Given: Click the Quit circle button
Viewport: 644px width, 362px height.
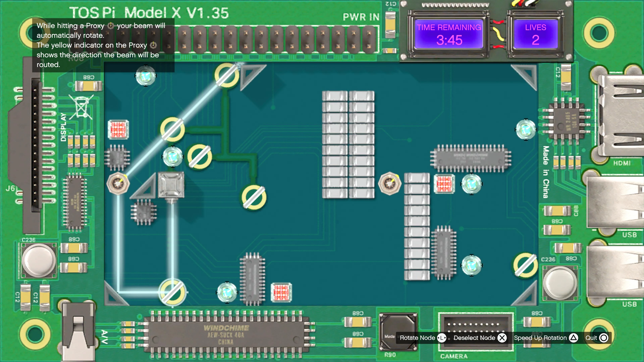Looking at the screenshot, I should coord(604,338).
